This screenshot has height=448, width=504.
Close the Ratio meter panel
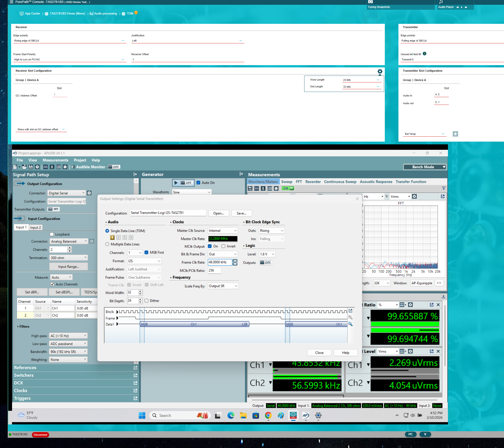[x=438, y=305]
